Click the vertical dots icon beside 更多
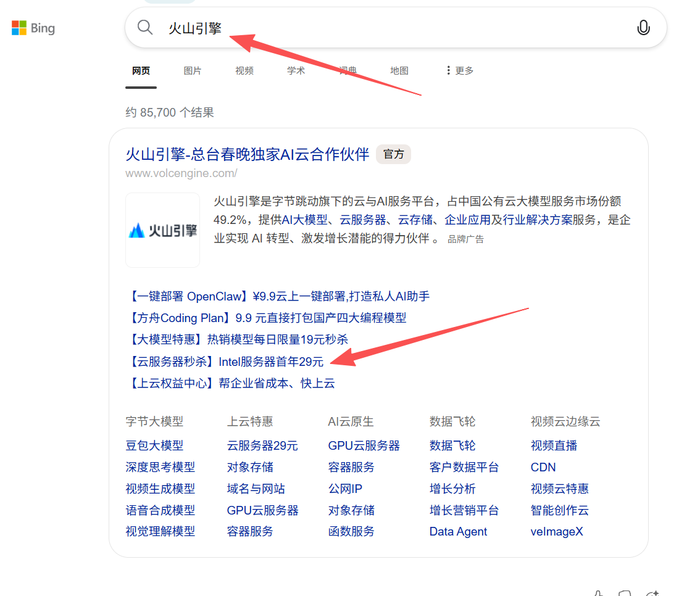The image size is (700, 596). coord(447,70)
